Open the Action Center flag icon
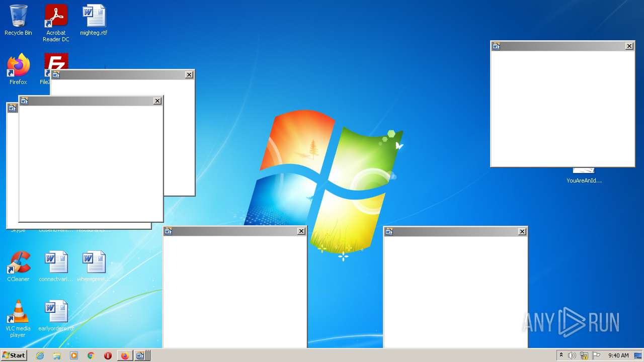 596,355
